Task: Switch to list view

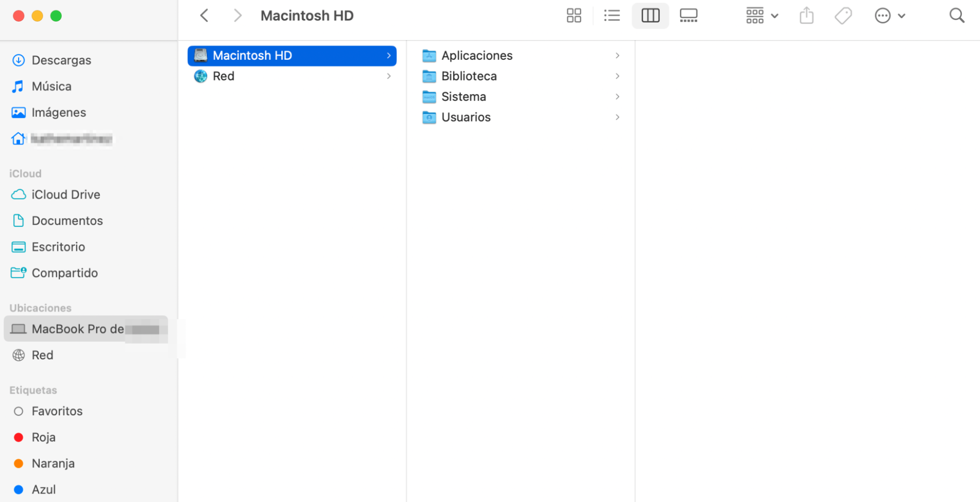Action: point(612,16)
